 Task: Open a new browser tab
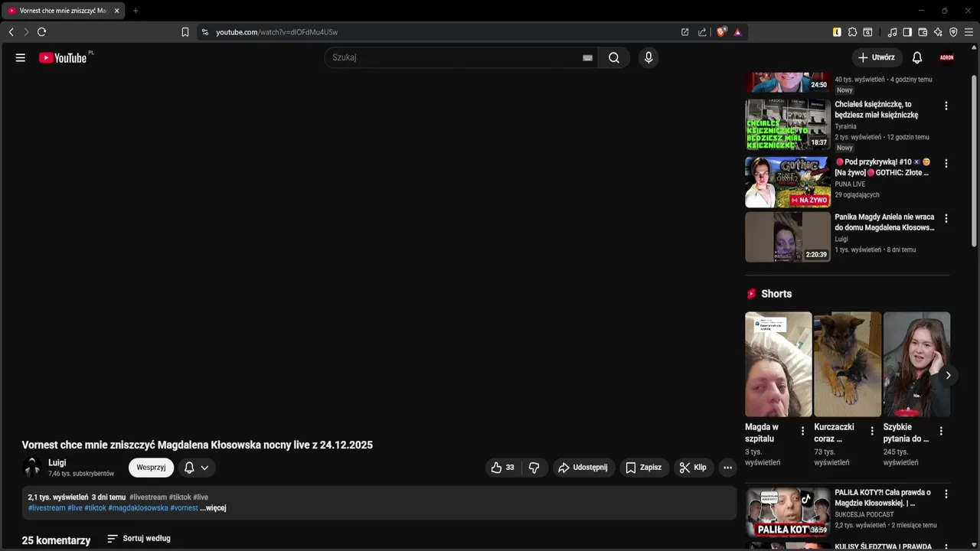coord(136,11)
